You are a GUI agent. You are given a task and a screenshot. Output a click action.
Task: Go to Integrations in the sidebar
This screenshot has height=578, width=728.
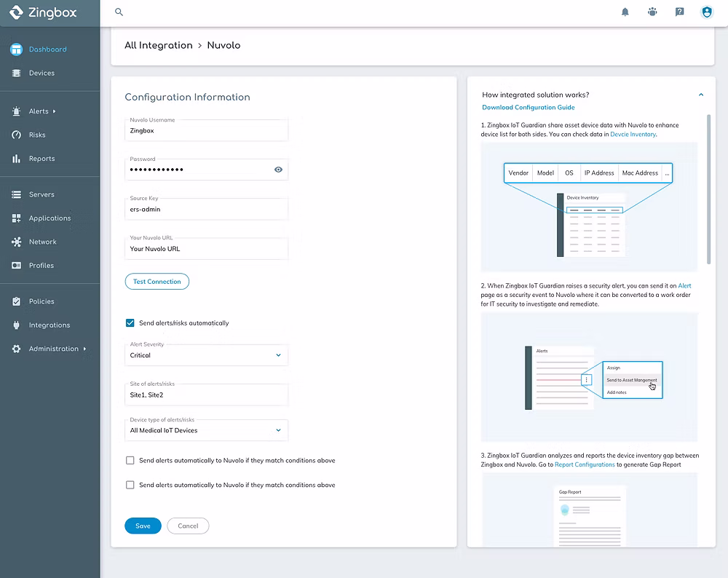click(50, 325)
